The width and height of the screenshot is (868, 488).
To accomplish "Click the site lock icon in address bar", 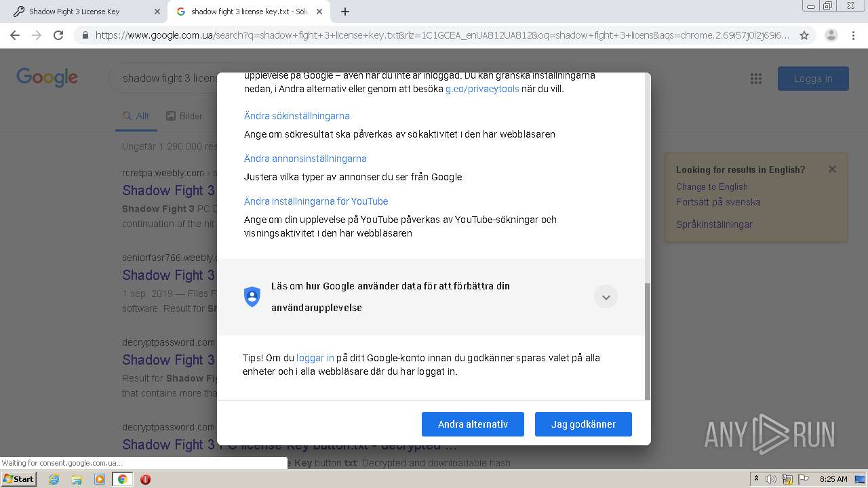I will (85, 35).
